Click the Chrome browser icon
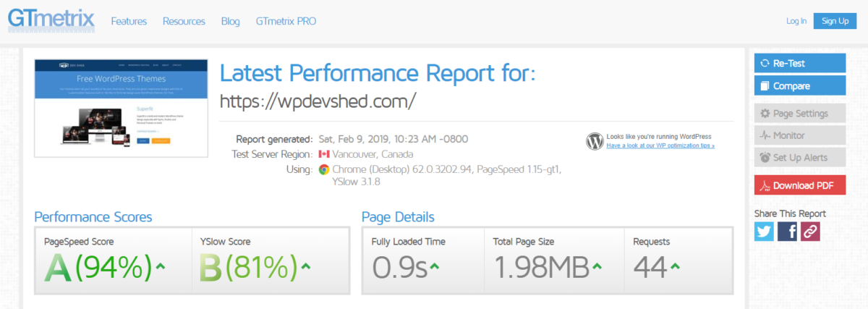Image resolution: width=868 pixels, height=309 pixels. click(324, 169)
